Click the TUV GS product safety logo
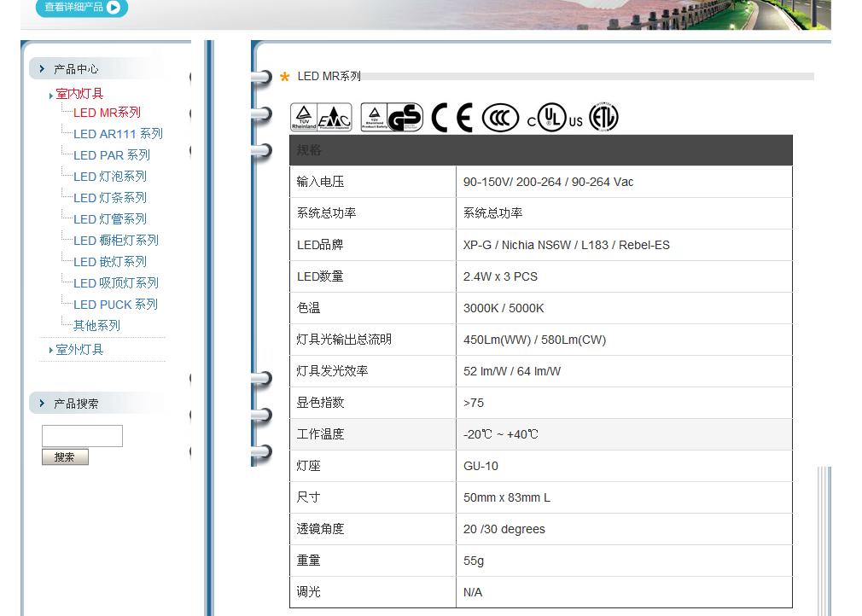The height and width of the screenshot is (616, 862). [x=392, y=118]
